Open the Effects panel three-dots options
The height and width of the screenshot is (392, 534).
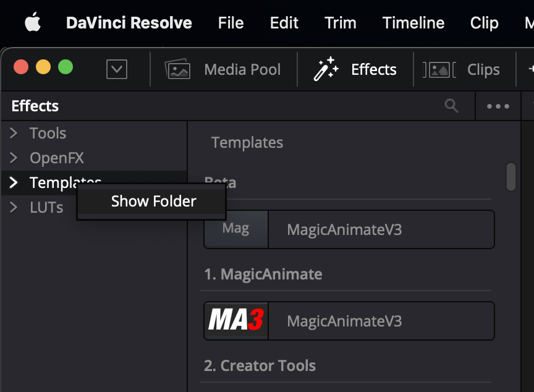[x=498, y=106]
